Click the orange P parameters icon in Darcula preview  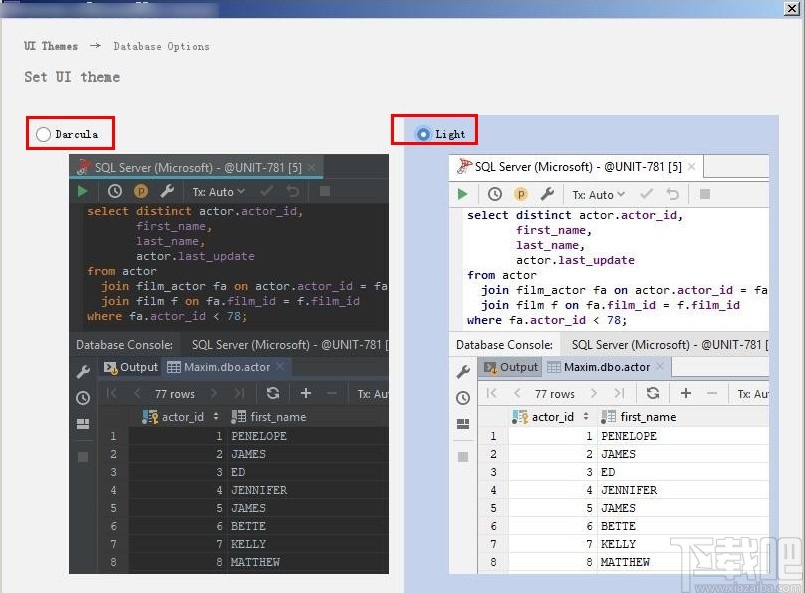pos(141,192)
